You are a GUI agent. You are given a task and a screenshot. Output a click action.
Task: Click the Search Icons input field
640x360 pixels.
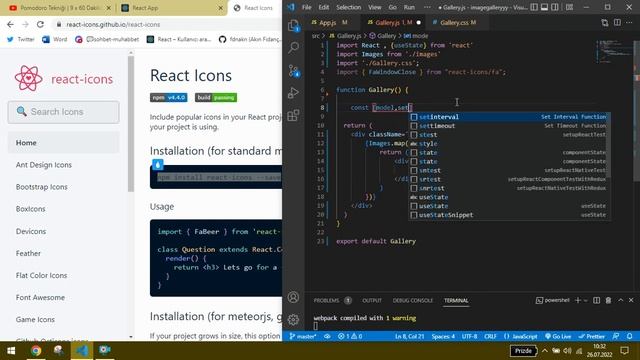point(64,112)
